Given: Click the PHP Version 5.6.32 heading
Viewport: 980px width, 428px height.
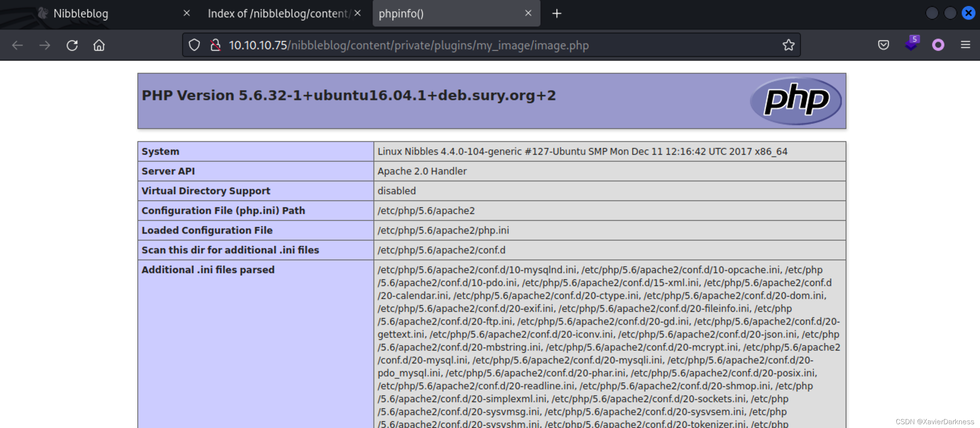Looking at the screenshot, I should point(348,95).
